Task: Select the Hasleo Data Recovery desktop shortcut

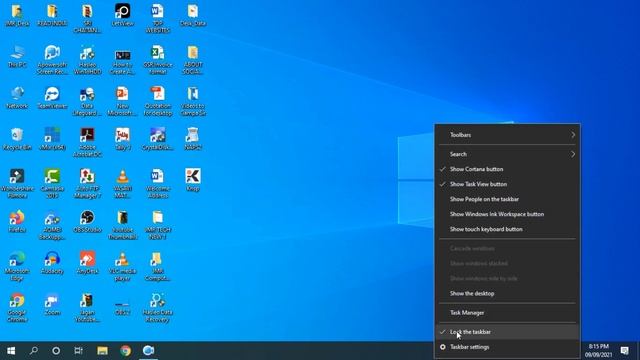Action: pyautogui.click(x=158, y=307)
